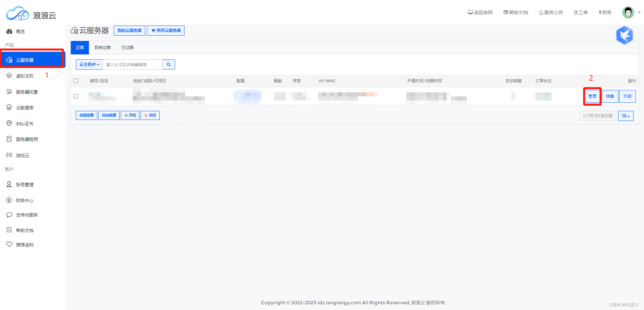Click the SSL证书 shield icon

click(x=9, y=123)
